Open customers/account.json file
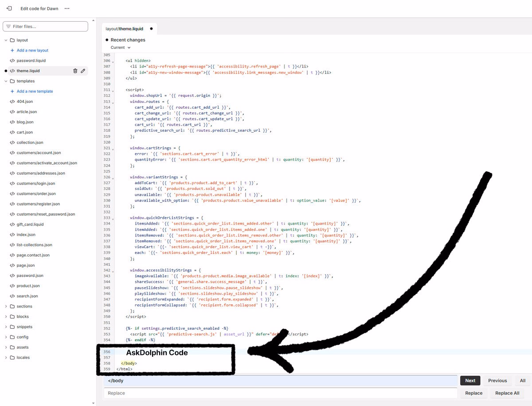Screen dimensions: 532x406 click(39, 152)
